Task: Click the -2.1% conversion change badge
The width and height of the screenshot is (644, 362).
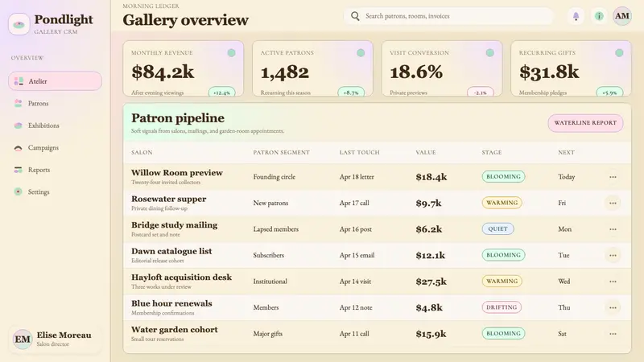Action: 480,92
